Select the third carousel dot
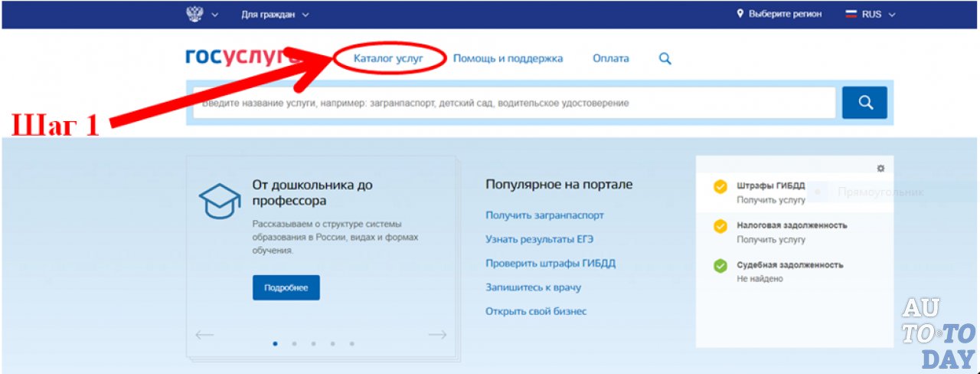The width and height of the screenshot is (980, 374). click(x=314, y=343)
